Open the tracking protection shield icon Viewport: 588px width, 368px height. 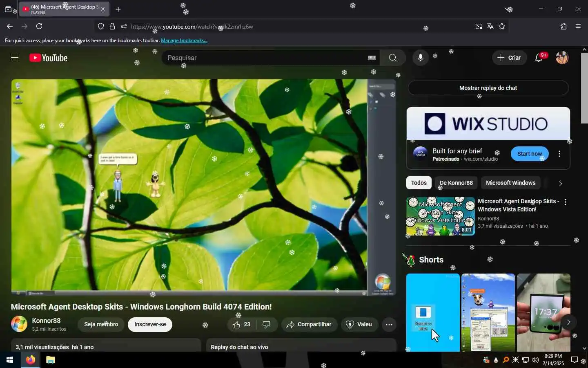101,26
